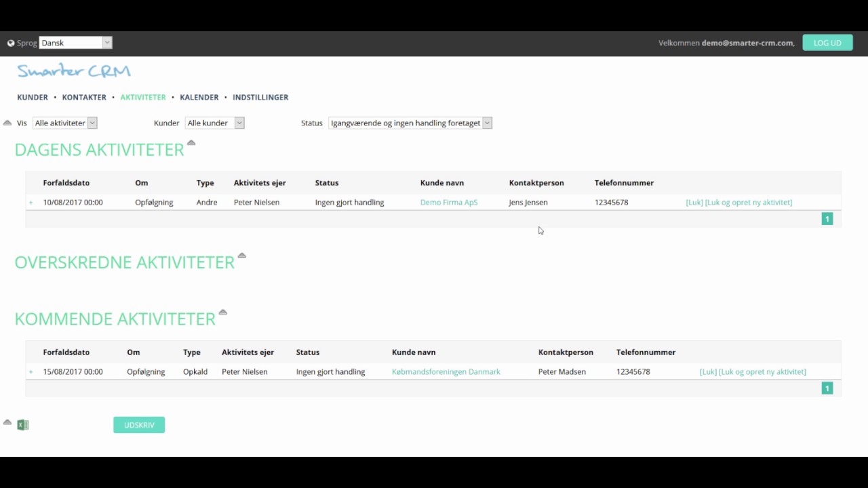Collapse the filter row using the arrow icon
Image resolution: width=868 pixels, height=488 pixels.
pos(7,123)
